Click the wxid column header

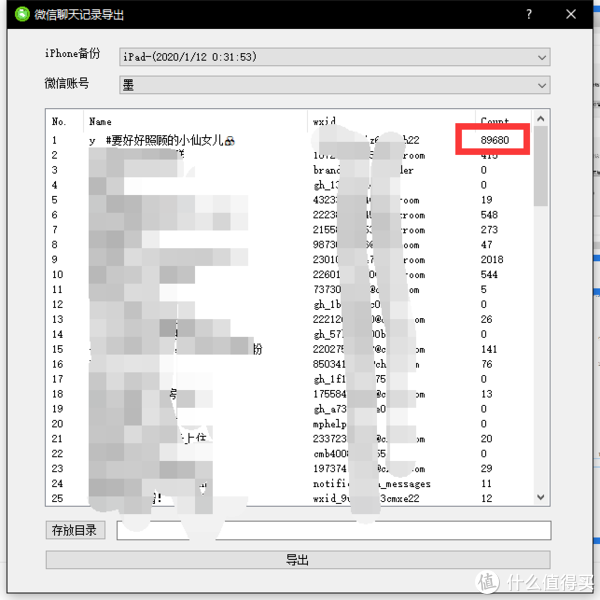pos(324,122)
